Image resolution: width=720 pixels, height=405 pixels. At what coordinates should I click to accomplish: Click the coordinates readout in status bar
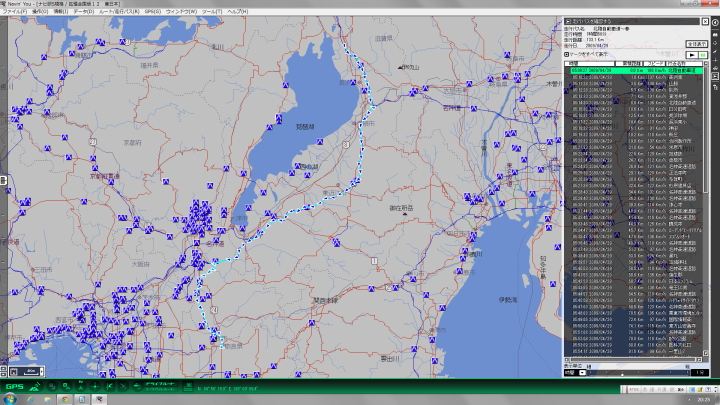click(x=227, y=389)
